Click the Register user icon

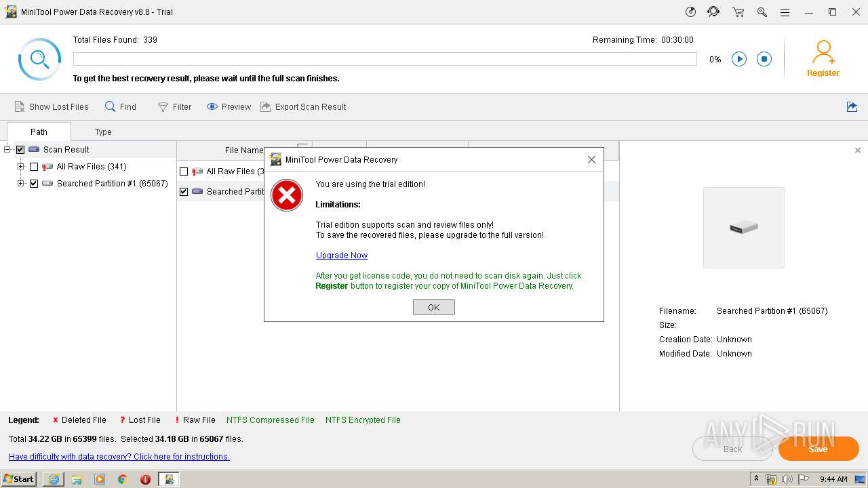point(823,58)
